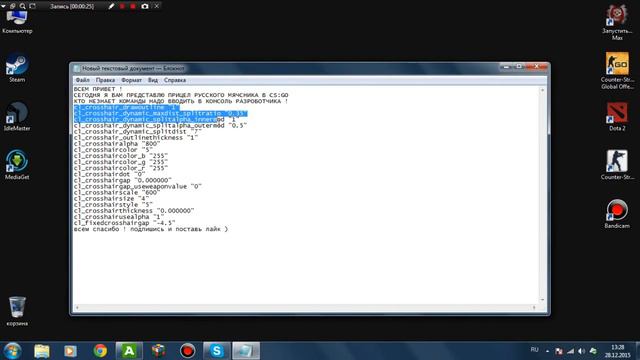Show hidden tray icons arrow
This screenshot has width=640, height=360.
pyautogui.click(x=547, y=351)
